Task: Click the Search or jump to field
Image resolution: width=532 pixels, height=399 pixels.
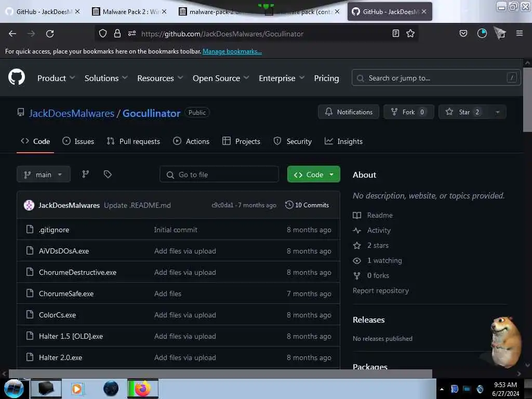Action: click(x=436, y=78)
